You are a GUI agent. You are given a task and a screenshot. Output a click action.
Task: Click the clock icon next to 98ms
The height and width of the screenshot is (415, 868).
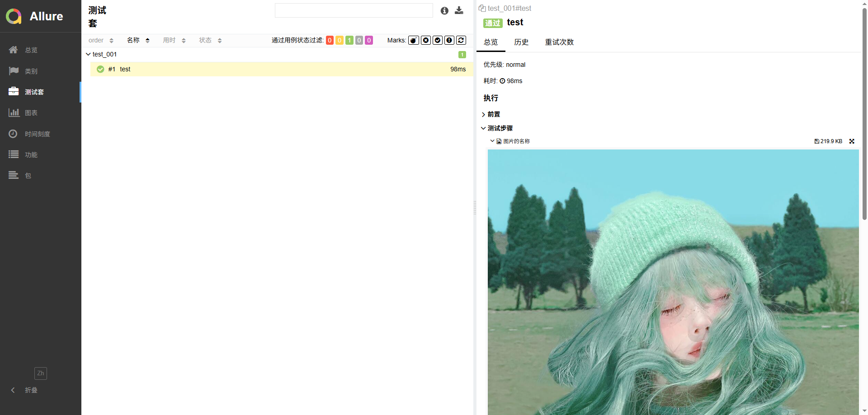point(502,81)
